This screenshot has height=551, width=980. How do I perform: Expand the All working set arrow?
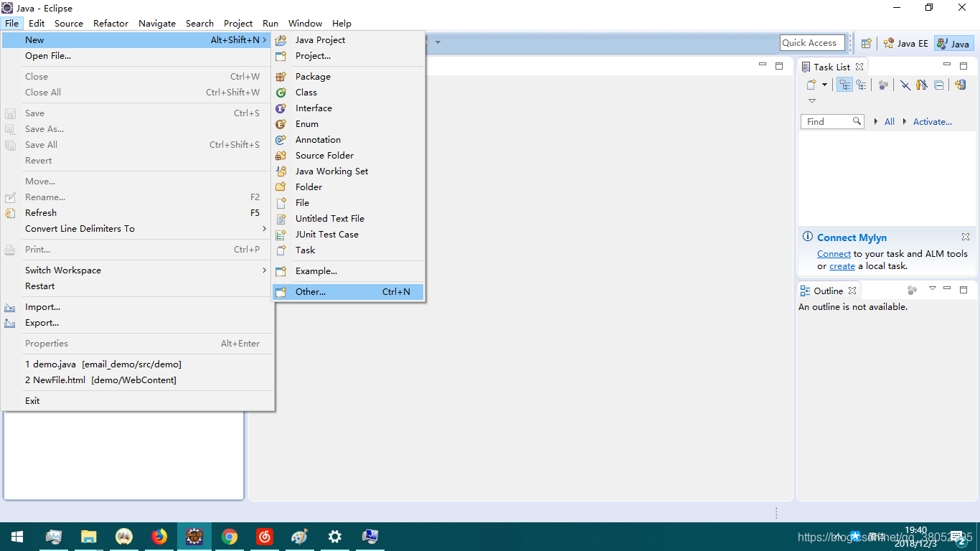tap(876, 122)
